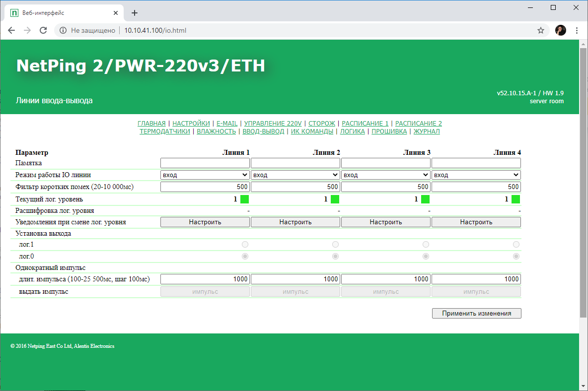Click pulse duration field for Линия 3
Image resolution: width=588 pixels, height=391 pixels.
click(386, 279)
